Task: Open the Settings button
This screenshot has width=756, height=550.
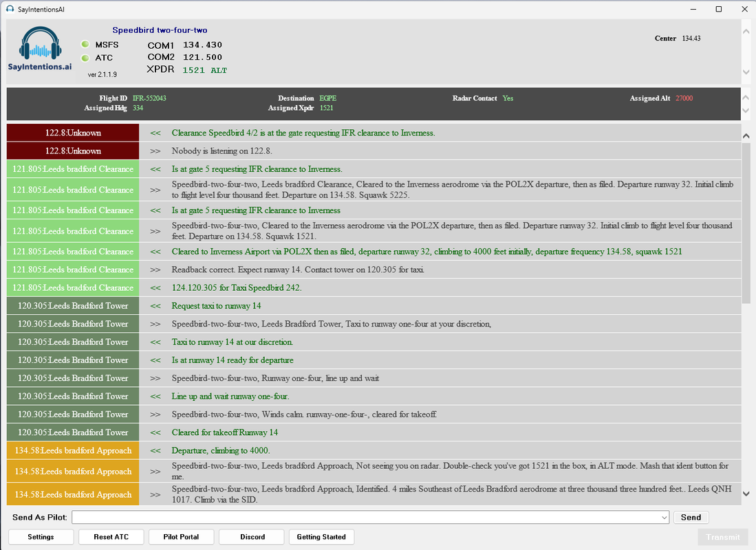Action: (x=41, y=537)
